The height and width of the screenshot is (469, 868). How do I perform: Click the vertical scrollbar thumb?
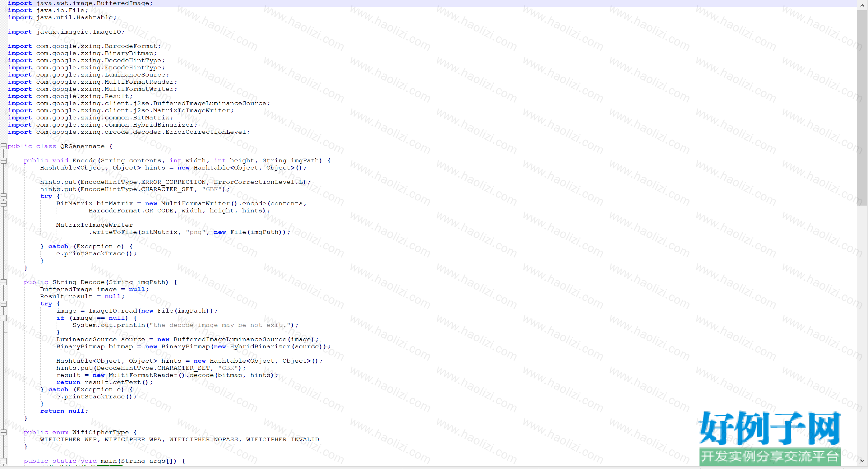[862, 108]
